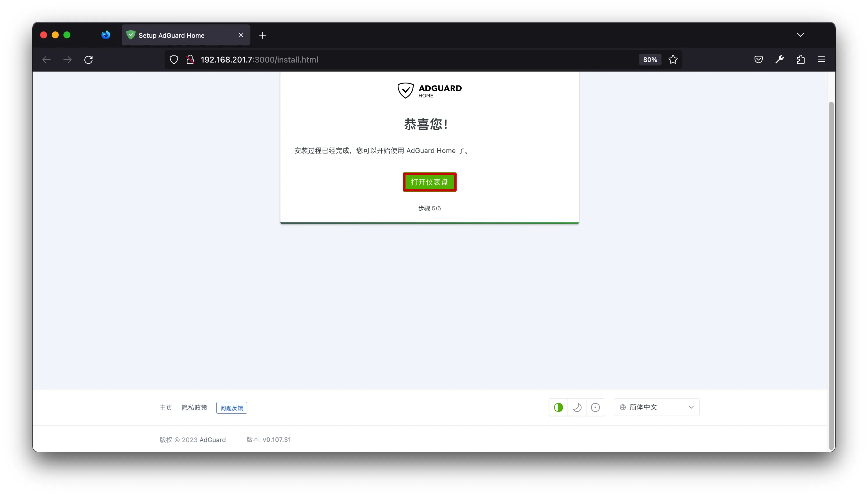
Task: Click the 问题反馈 report issue button
Action: 232,408
